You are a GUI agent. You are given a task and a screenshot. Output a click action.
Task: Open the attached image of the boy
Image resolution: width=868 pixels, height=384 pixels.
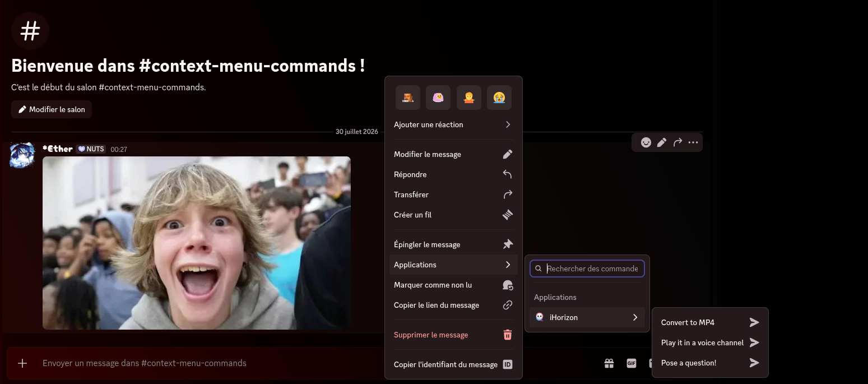197,243
